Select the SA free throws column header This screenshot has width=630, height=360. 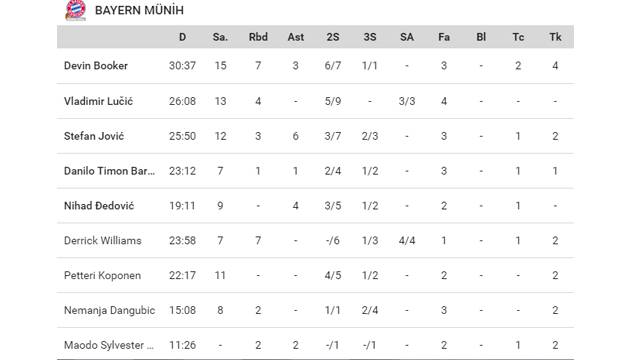pyautogui.click(x=407, y=37)
